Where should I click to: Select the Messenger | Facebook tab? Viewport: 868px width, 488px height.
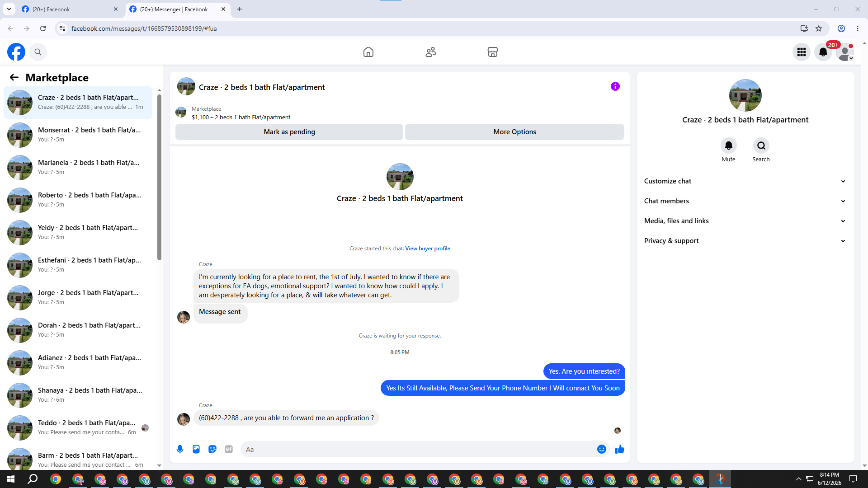click(178, 9)
